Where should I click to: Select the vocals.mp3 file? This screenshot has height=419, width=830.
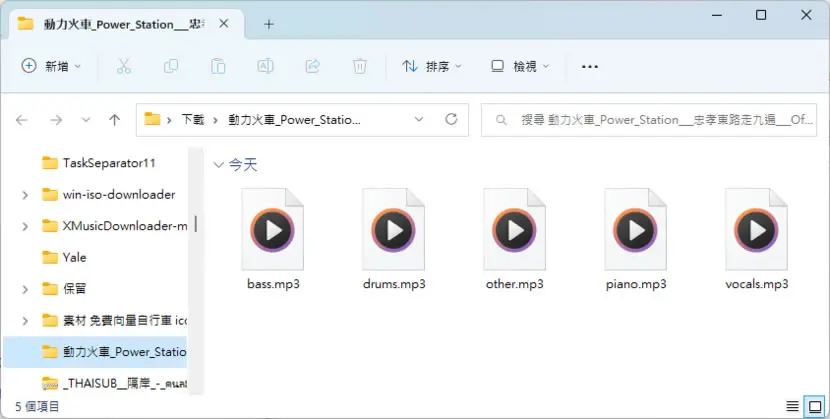tap(756, 239)
